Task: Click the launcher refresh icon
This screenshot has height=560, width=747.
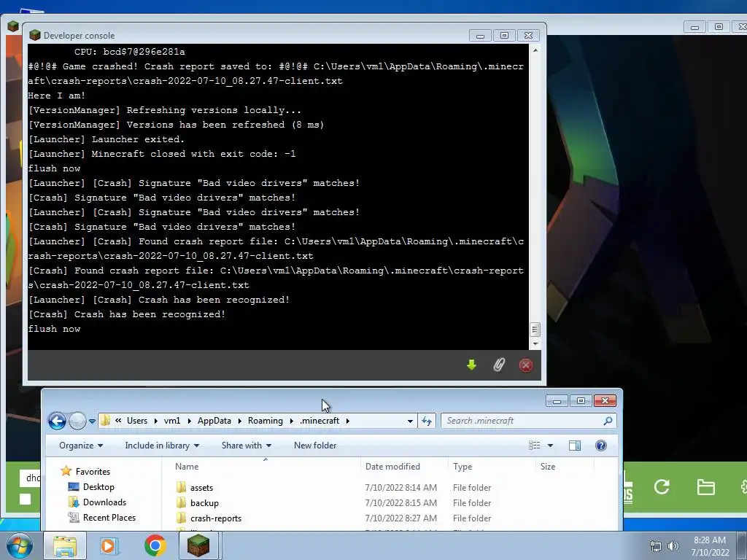Action: 662,486
